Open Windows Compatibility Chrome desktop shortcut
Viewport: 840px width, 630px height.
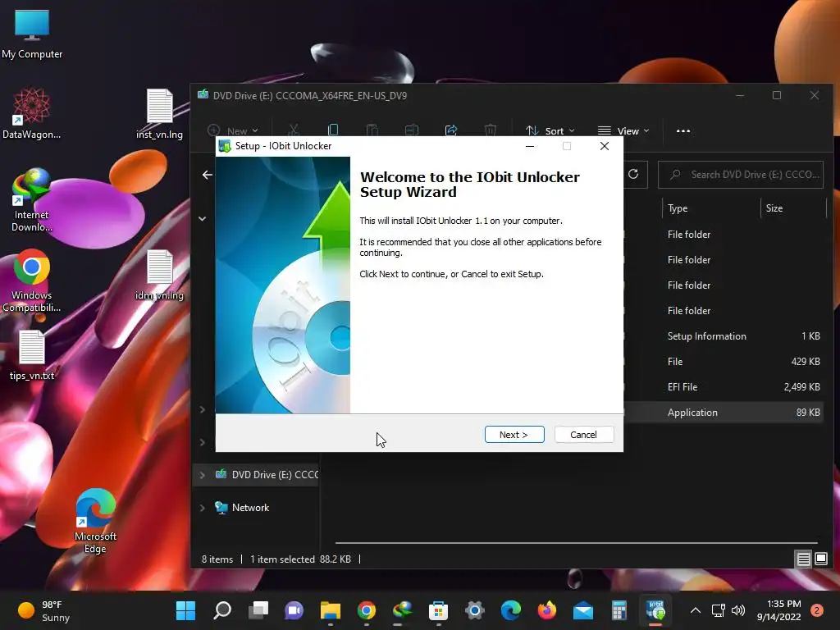tap(32, 281)
